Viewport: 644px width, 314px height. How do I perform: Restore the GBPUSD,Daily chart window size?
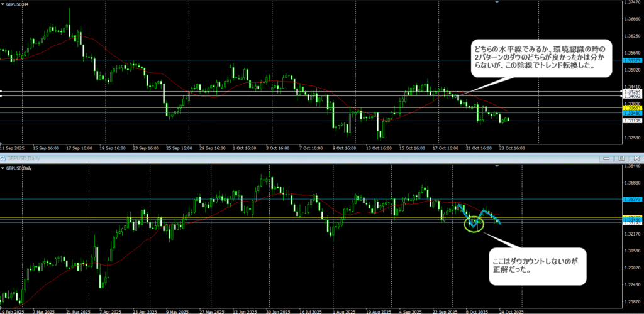620,158
